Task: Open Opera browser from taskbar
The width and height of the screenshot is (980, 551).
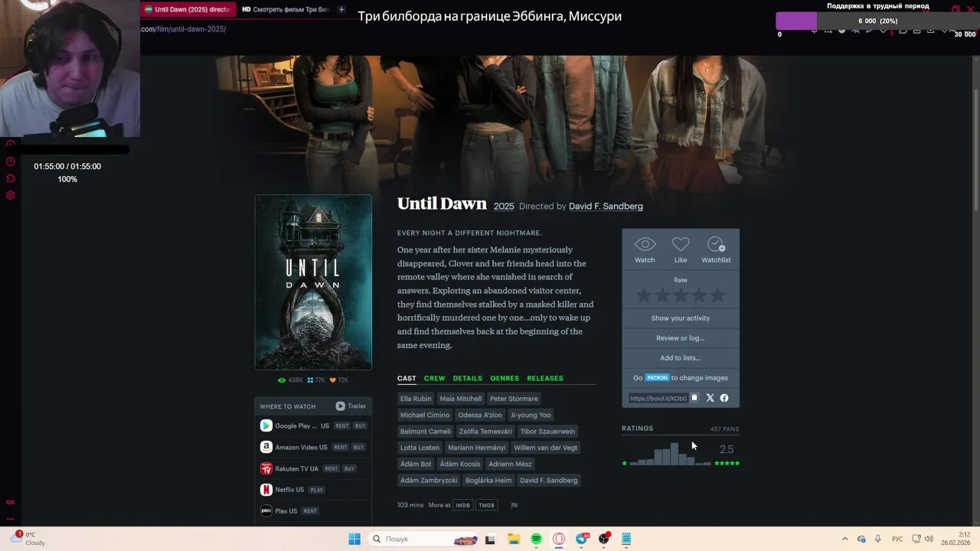Action: pyautogui.click(x=559, y=539)
